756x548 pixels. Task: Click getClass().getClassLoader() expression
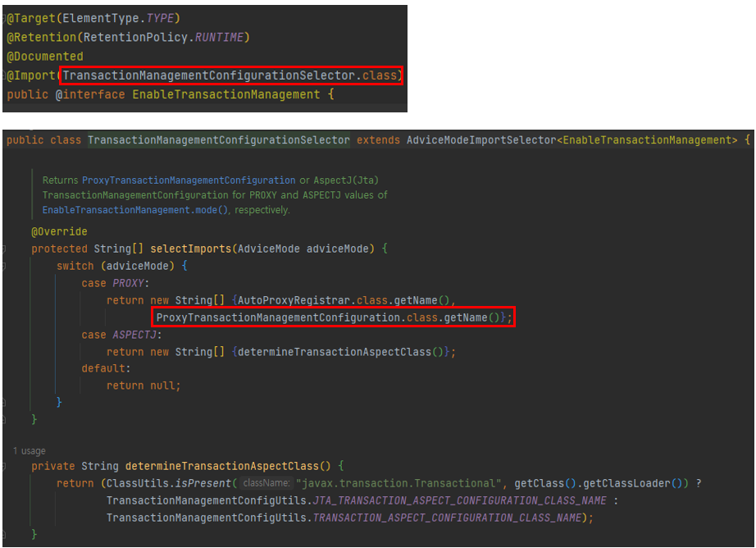click(599, 483)
